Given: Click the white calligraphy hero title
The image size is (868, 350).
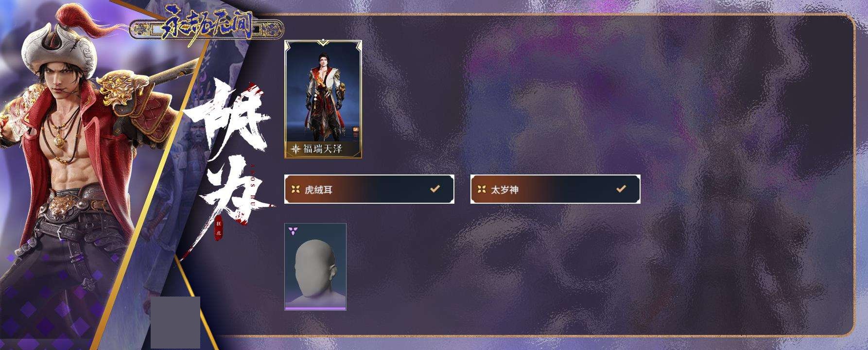Looking at the screenshot, I should pos(228,151).
